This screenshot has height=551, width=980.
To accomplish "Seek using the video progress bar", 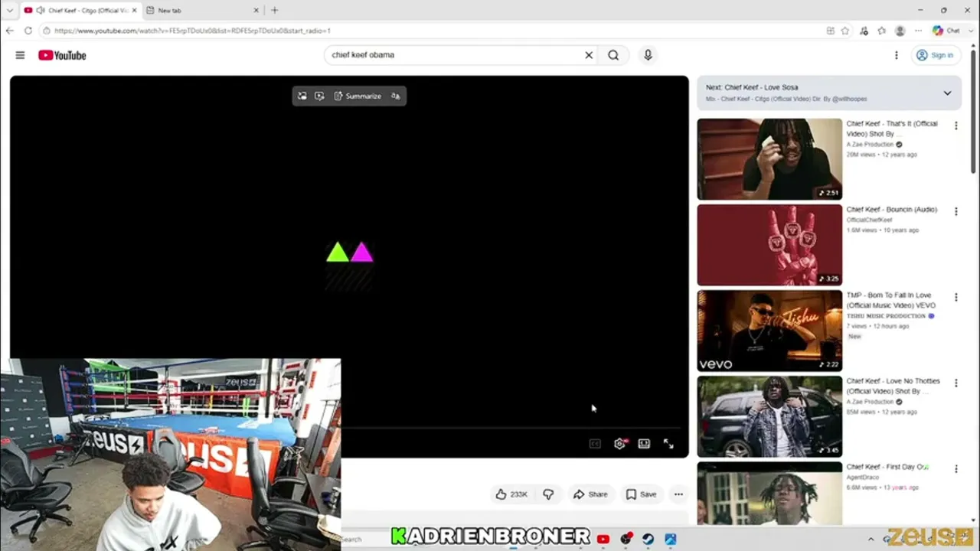I will point(511,429).
